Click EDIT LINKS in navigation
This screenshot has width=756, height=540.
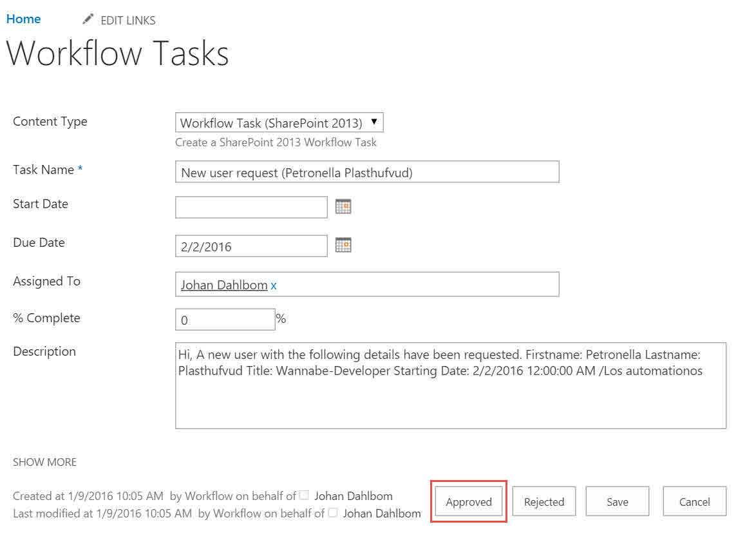pyautogui.click(x=128, y=20)
